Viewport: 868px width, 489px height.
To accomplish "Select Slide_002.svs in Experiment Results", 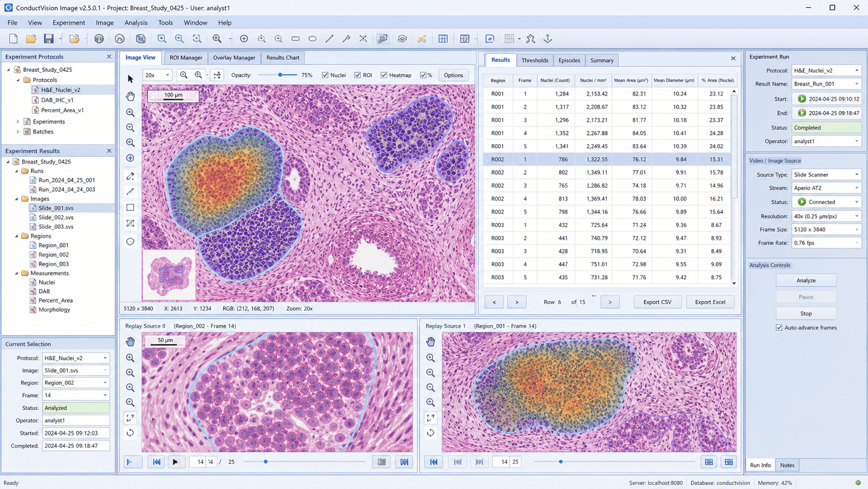I will 56,218.
